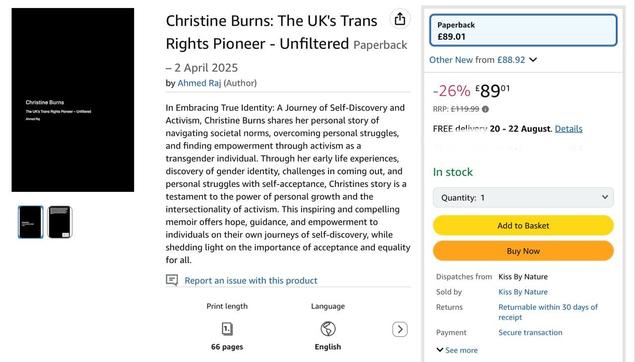Click the Buy Now button
This screenshot has height=362, width=635.
[x=523, y=251]
